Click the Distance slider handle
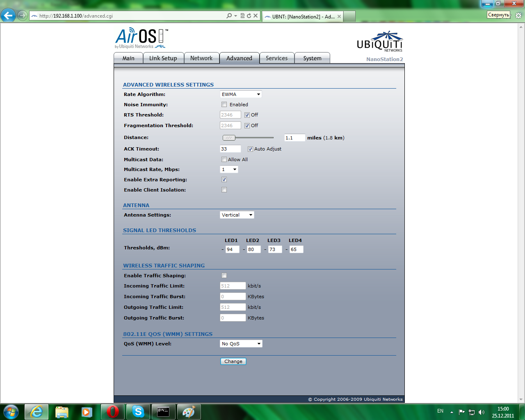 pyautogui.click(x=229, y=138)
